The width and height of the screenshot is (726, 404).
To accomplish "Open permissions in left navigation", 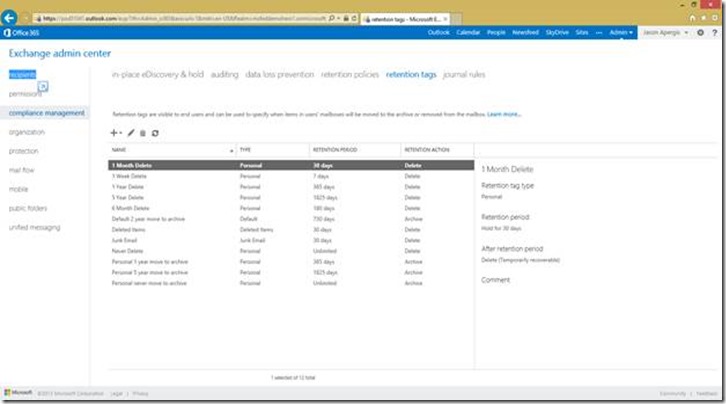I will tap(25, 94).
